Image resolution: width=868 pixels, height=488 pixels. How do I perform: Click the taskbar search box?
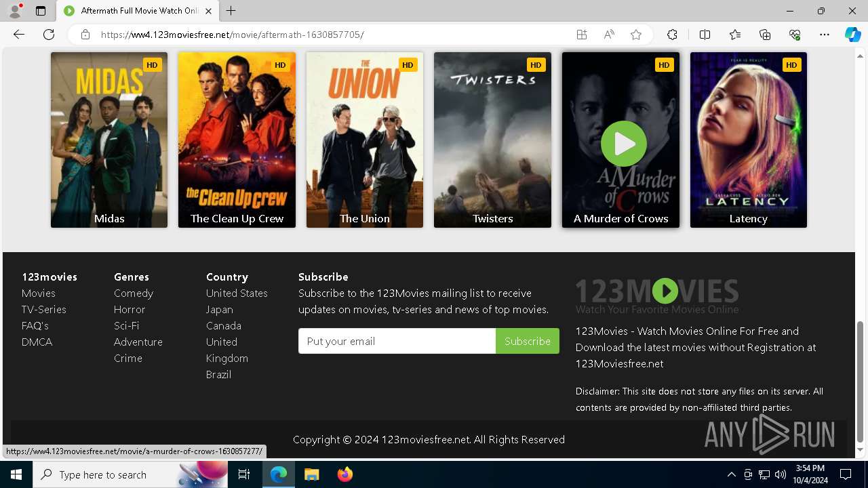(130, 474)
